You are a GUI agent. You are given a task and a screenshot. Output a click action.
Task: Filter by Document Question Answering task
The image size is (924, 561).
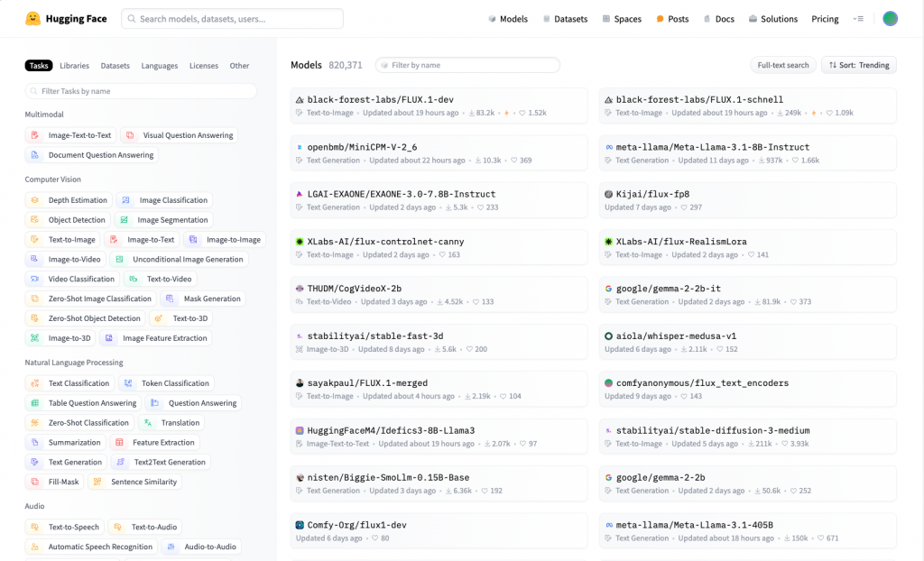(x=91, y=155)
